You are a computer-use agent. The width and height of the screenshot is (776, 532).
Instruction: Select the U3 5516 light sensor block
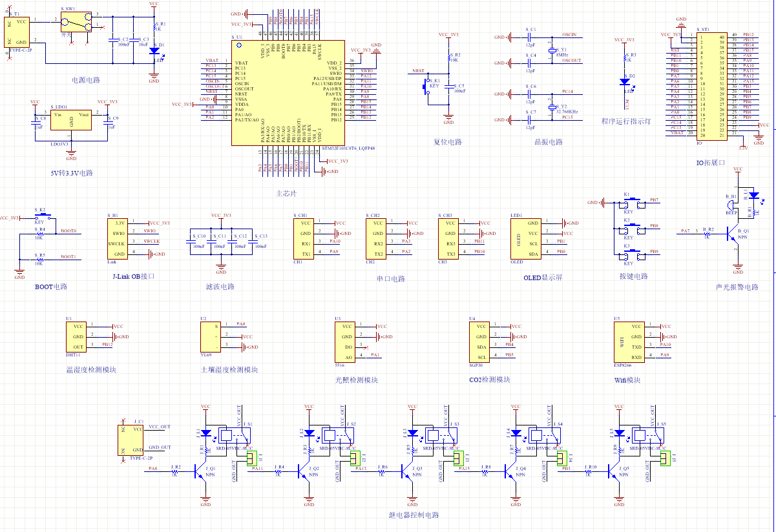click(x=346, y=342)
